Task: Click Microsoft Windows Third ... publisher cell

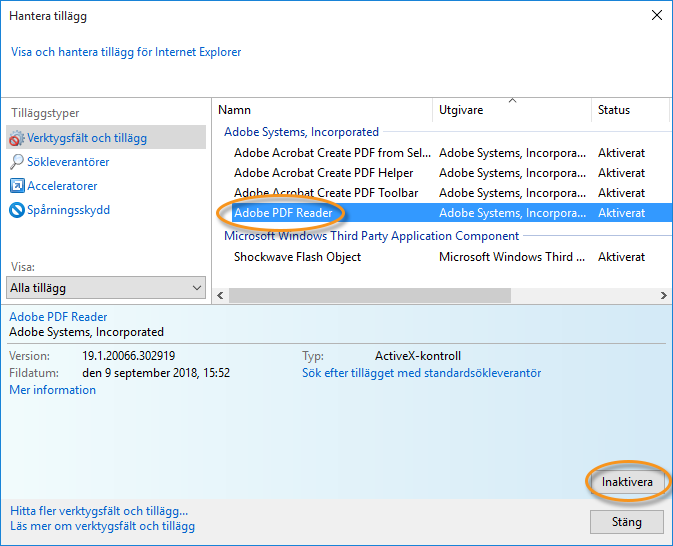Action: tap(512, 257)
